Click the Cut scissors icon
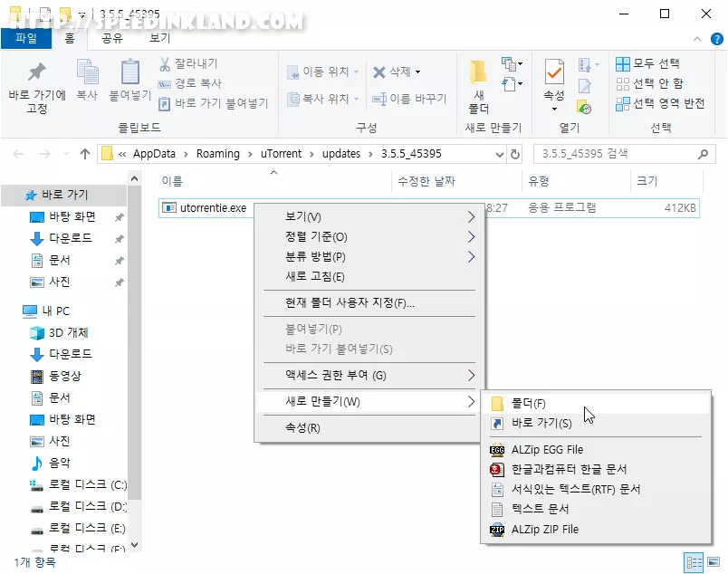 point(165,63)
